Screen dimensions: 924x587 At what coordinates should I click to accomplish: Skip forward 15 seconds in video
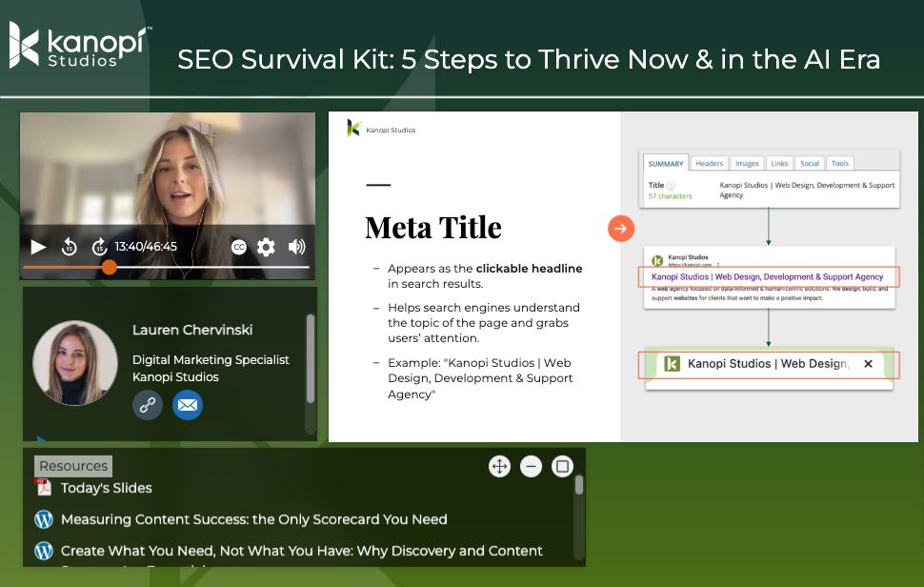coord(99,247)
